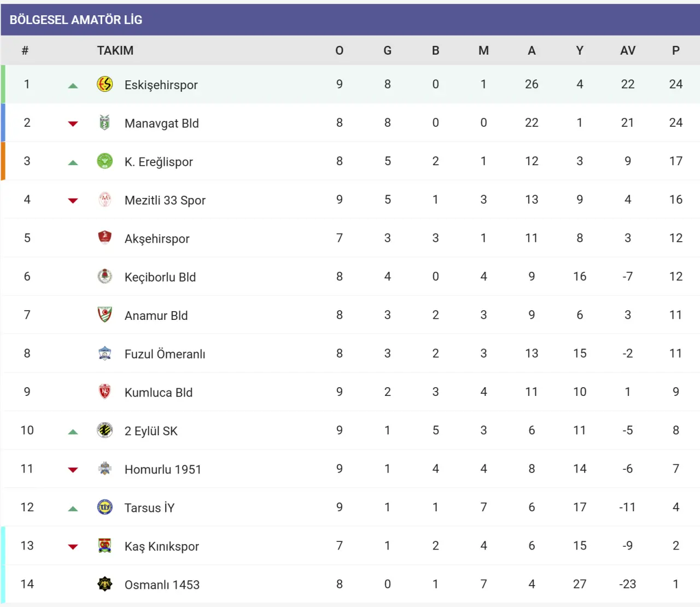Click the Manavgat Bld team crest

point(104,122)
